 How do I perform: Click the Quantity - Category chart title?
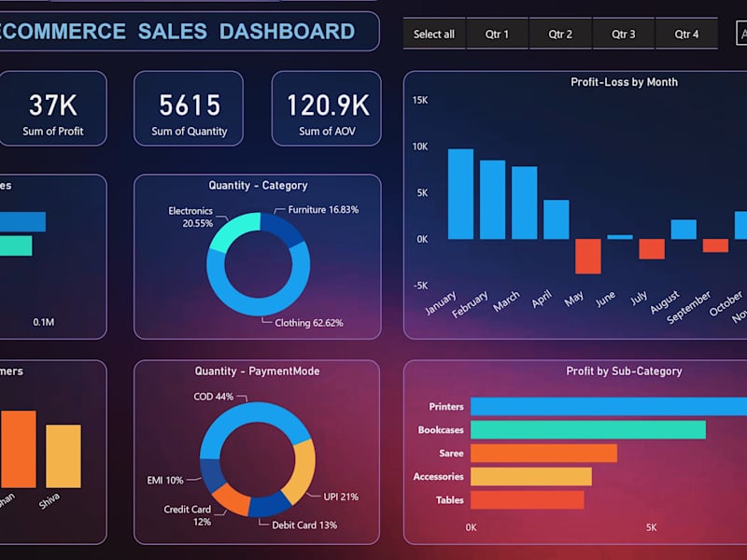pos(258,185)
